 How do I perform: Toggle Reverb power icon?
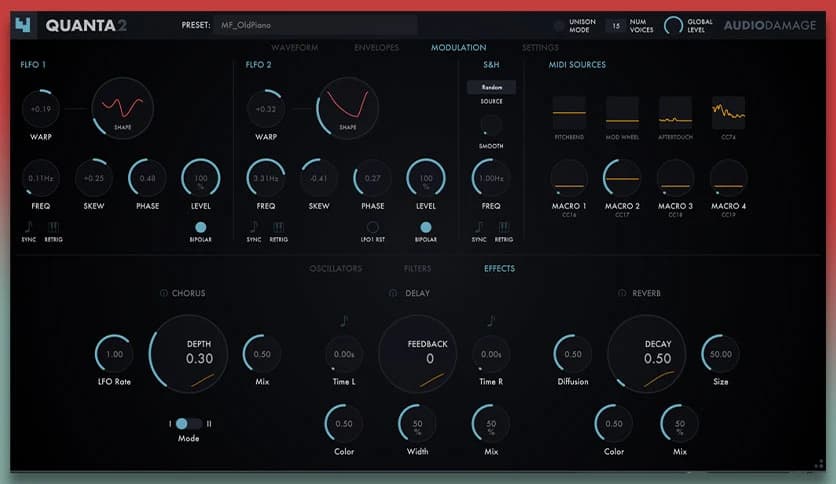(622, 293)
